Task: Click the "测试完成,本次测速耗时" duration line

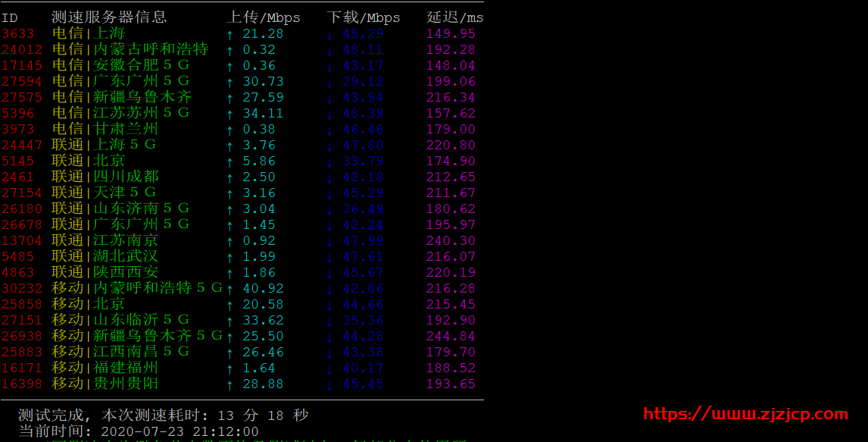Action: pyautogui.click(x=164, y=415)
